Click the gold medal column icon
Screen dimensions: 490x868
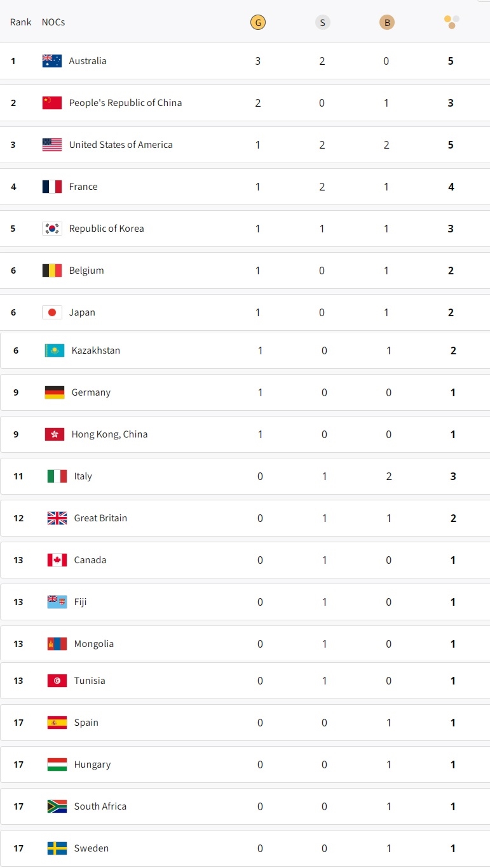click(x=257, y=23)
